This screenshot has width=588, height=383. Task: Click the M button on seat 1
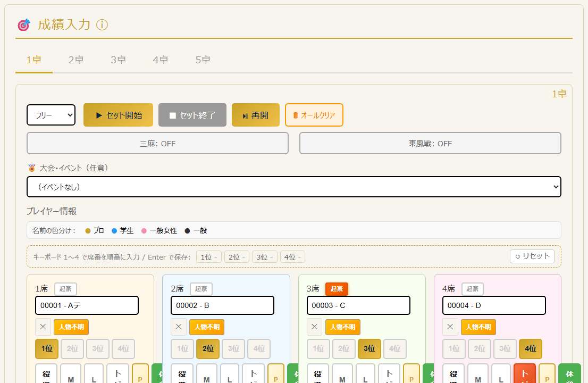point(71,373)
